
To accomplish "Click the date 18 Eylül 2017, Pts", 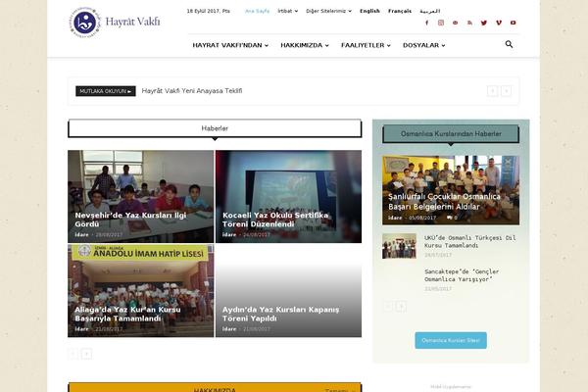I will 208,11.
